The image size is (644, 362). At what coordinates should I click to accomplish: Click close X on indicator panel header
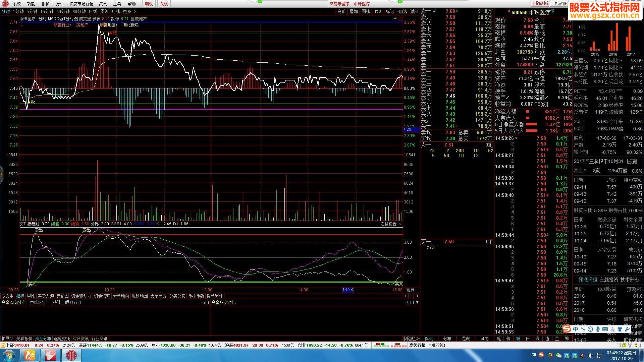point(400,224)
